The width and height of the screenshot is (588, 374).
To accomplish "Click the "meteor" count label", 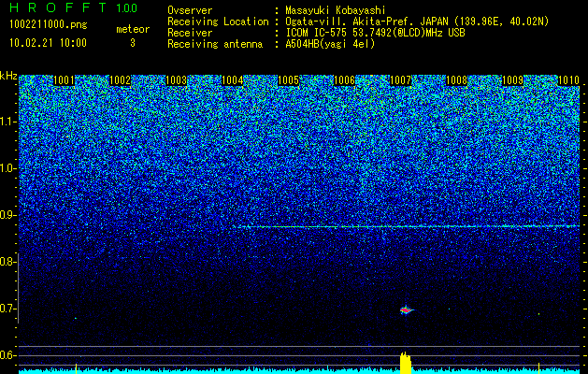I will point(133,29).
